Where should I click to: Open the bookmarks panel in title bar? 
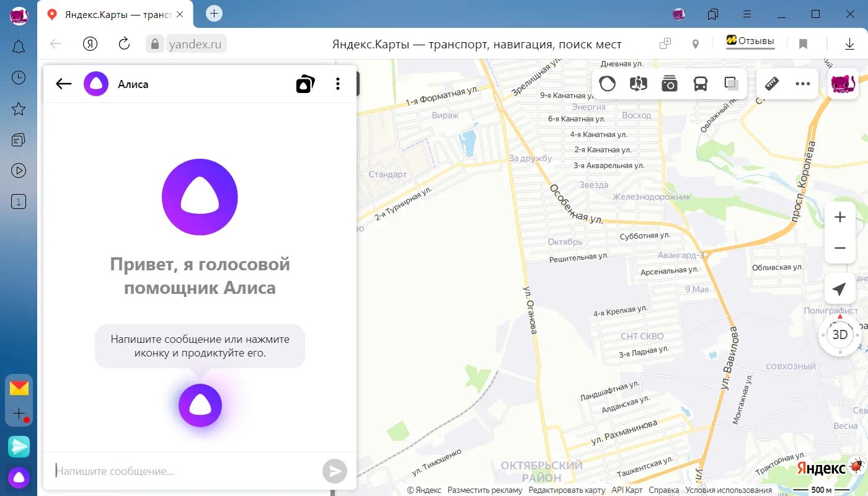click(713, 14)
